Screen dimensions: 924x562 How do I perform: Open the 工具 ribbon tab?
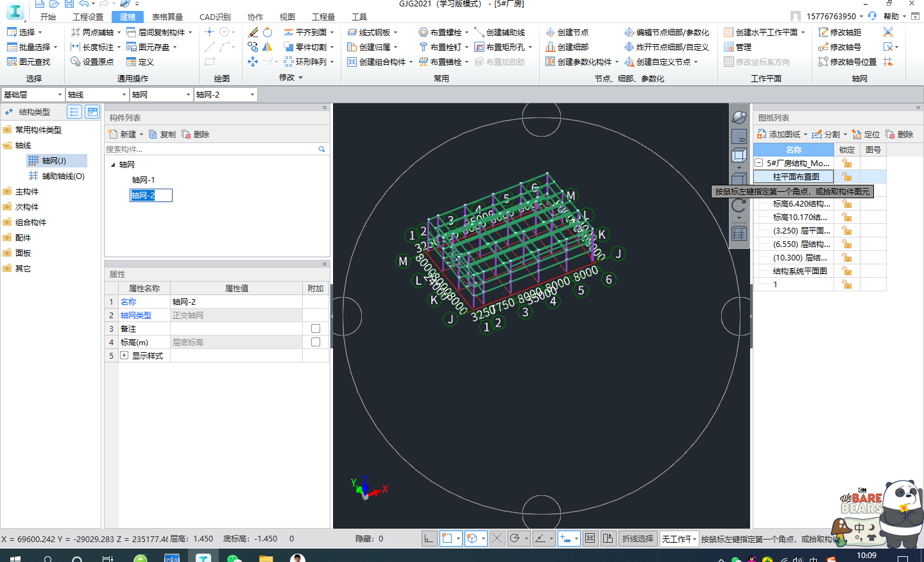point(359,17)
